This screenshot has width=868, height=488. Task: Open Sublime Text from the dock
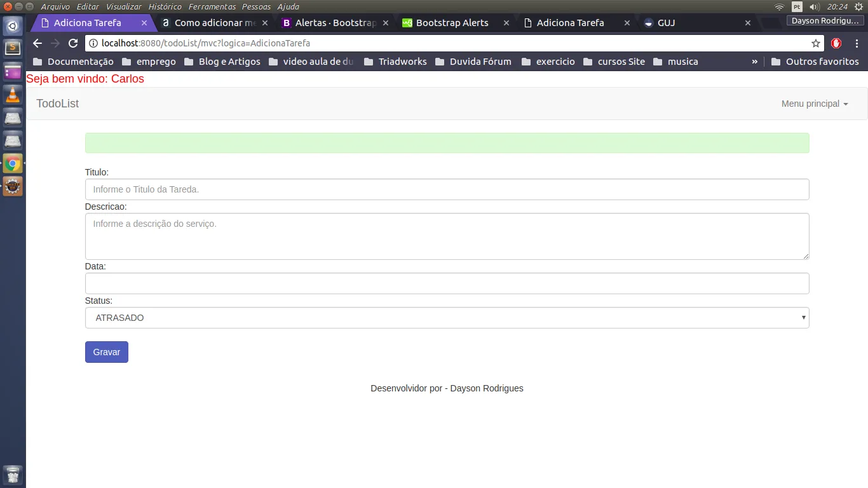(13, 48)
